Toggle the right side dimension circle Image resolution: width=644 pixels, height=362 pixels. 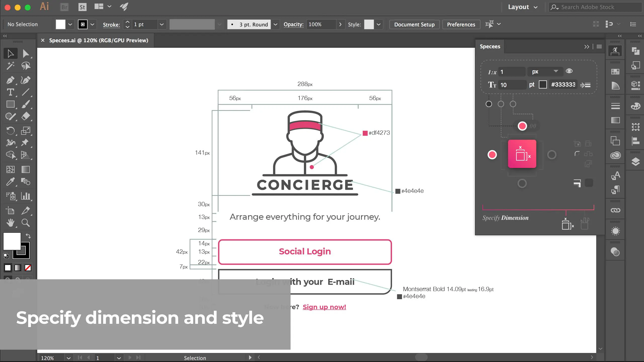coord(552,155)
